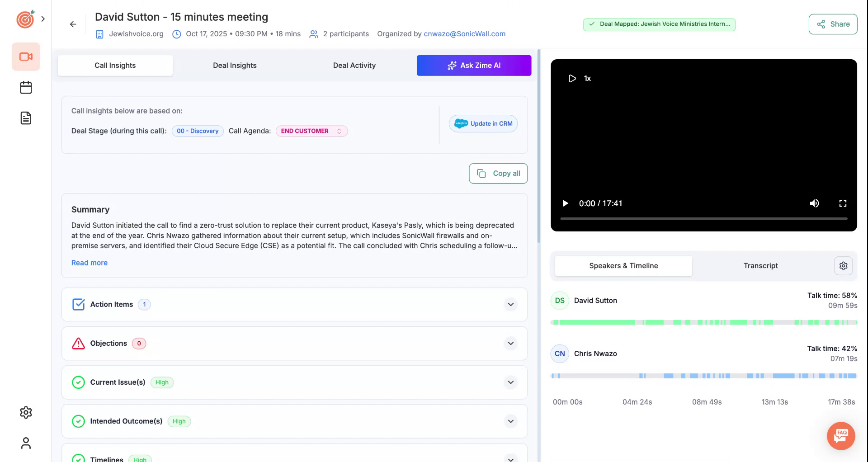Screen dimensions: 868x462
Task: Mute the video player volume
Action: 814,203
